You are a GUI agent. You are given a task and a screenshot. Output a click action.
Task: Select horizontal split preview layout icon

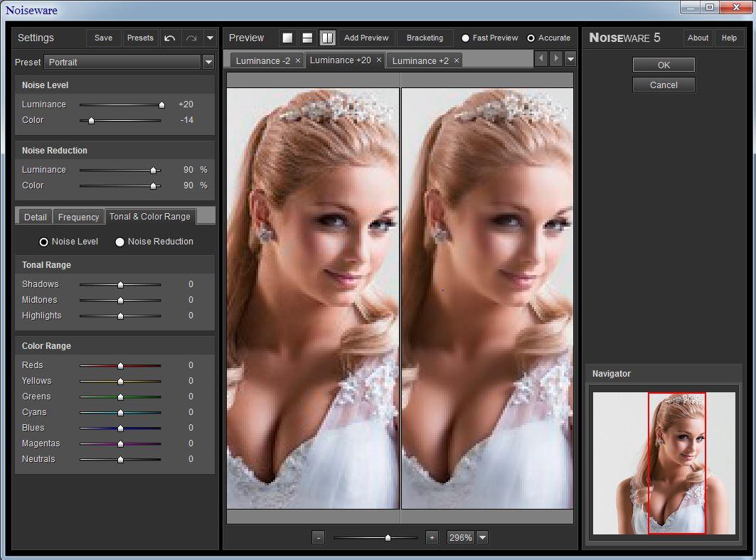[x=307, y=38]
